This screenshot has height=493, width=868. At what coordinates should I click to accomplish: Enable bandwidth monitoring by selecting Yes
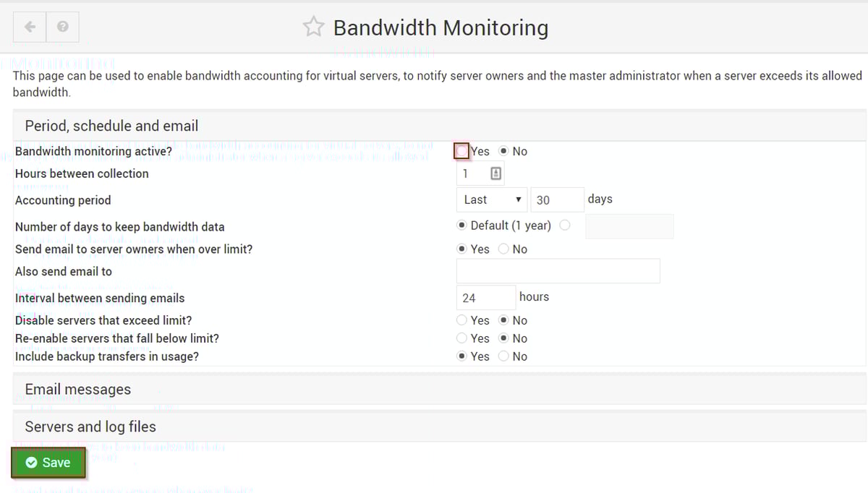pos(461,151)
